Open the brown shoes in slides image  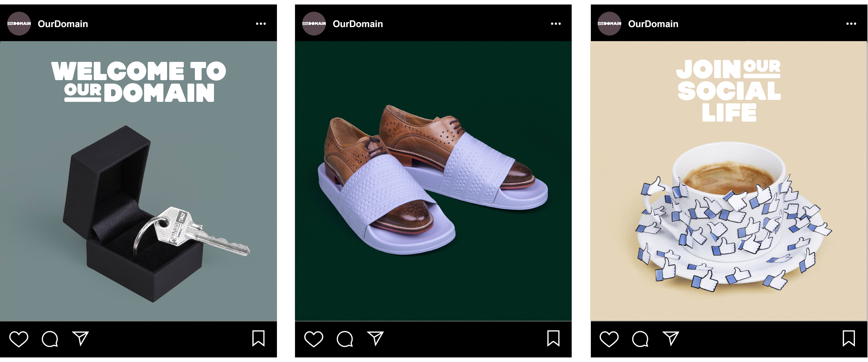(x=433, y=181)
